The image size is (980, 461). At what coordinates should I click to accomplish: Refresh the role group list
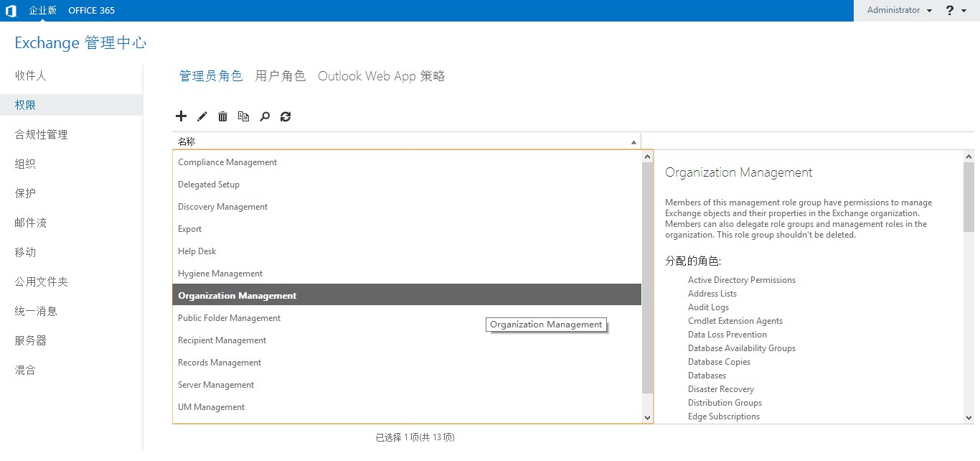286,116
